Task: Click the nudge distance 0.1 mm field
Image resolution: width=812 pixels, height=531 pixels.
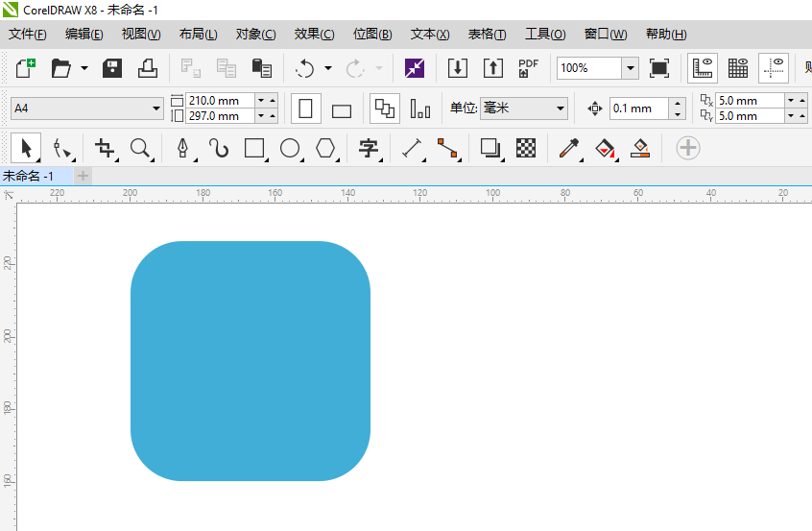Action: 638,109
